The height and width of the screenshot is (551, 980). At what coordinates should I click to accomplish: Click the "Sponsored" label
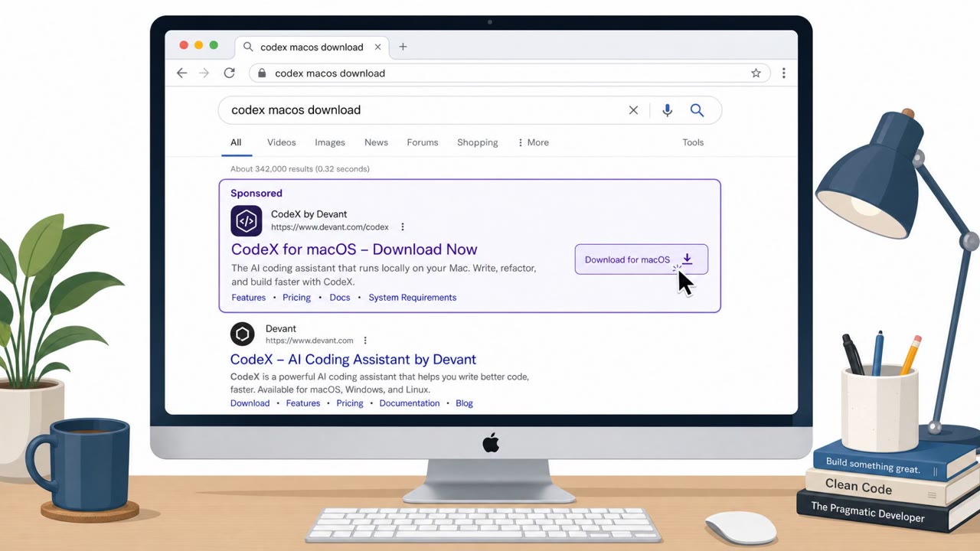256,194
